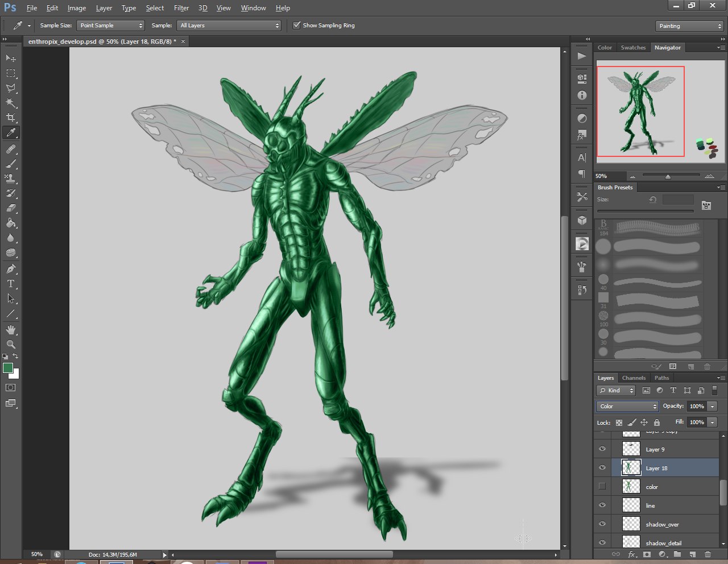Screen dimensions: 728x564
Task: Hide Layer 18 visibility eye
Action: 602,468
